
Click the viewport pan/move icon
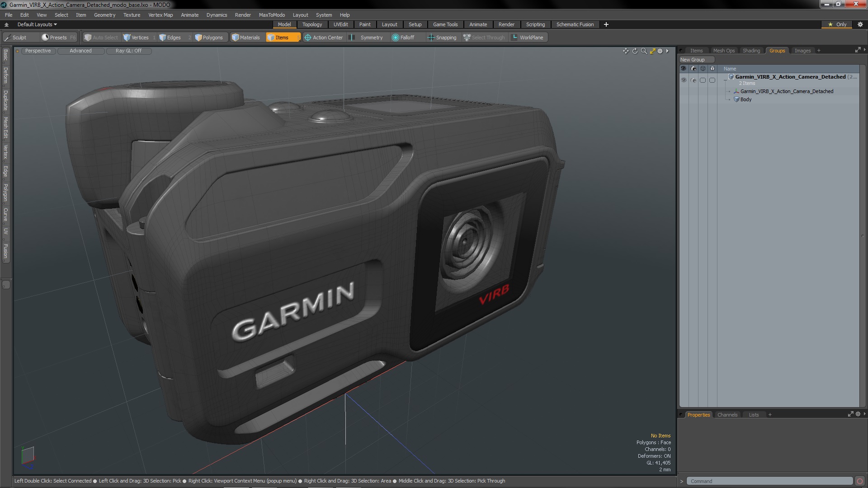[x=626, y=51]
